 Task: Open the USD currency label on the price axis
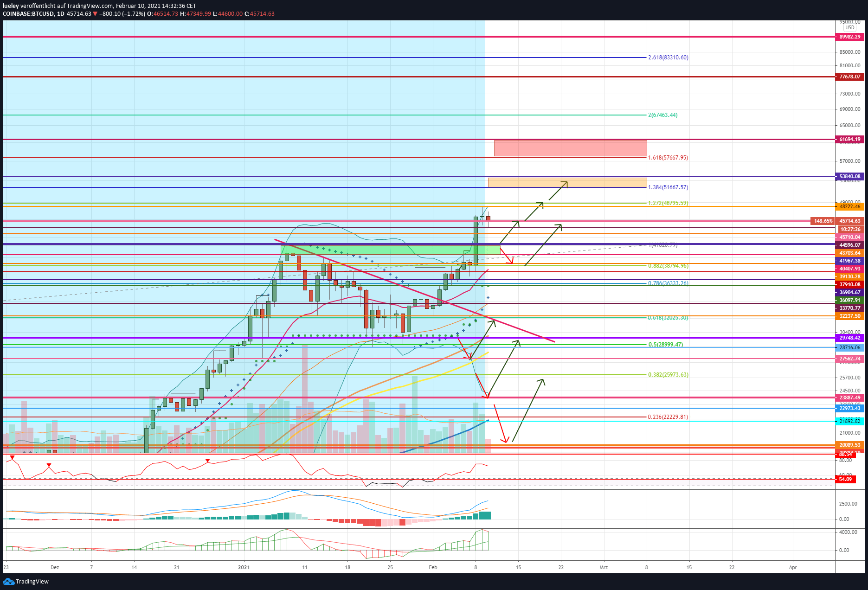tap(850, 27)
